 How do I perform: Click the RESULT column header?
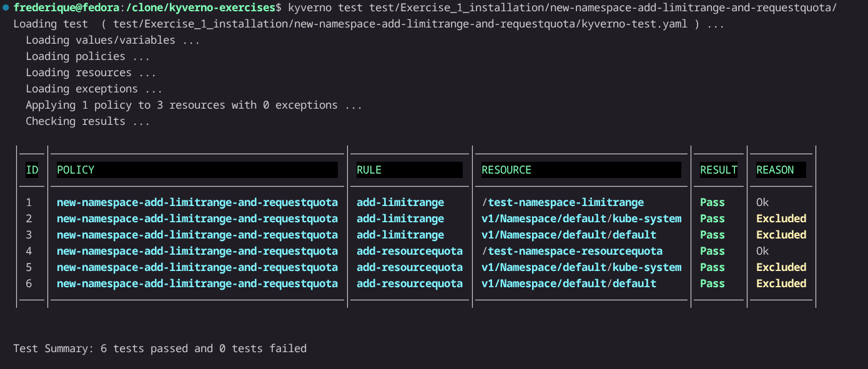pos(719,170)
